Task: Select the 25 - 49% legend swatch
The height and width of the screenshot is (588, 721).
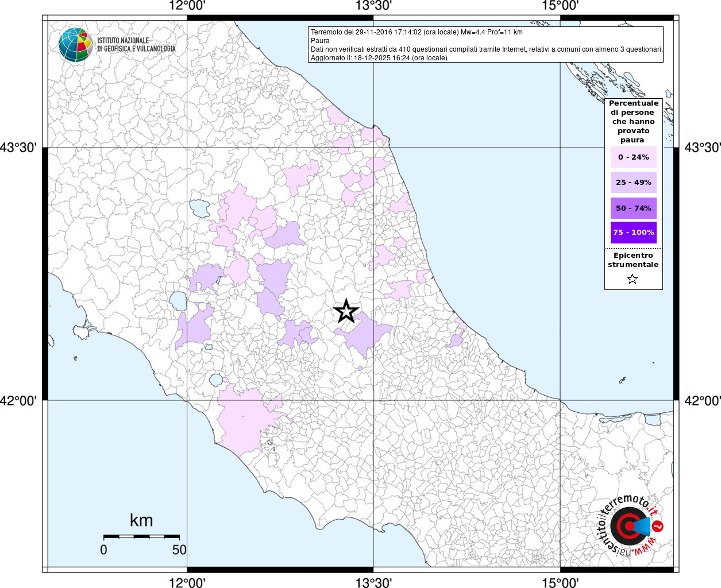Action: click(x=633, y=183)
